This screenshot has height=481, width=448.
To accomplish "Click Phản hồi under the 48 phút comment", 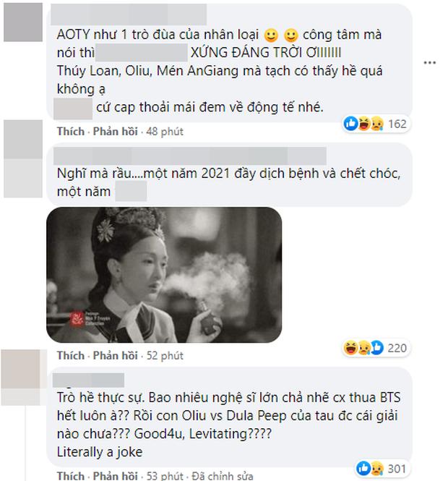I will point(115,132).
